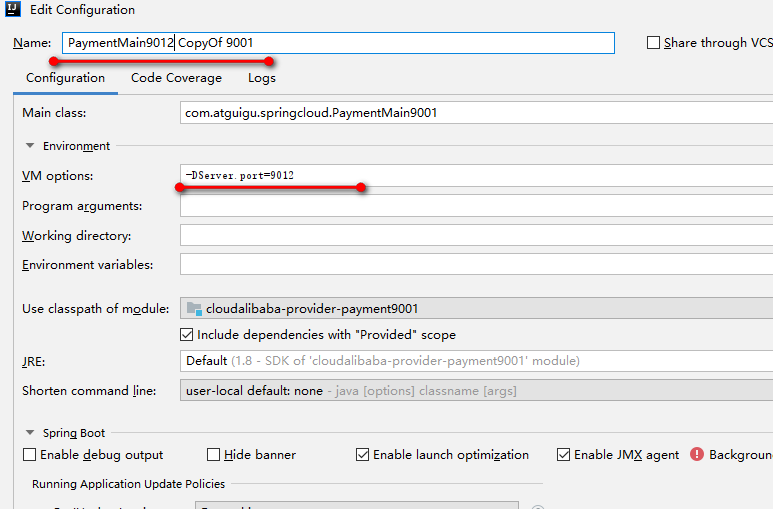Screen dimensions: 773x509
Task: Open the Code Coverage tab
Action: pos(176,78)
